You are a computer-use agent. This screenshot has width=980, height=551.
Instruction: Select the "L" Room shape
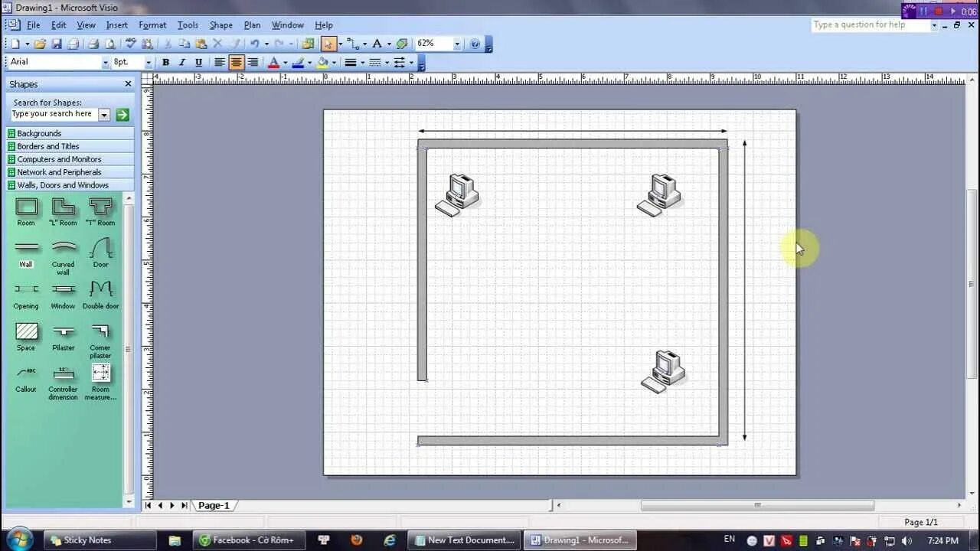click(63, 207)
